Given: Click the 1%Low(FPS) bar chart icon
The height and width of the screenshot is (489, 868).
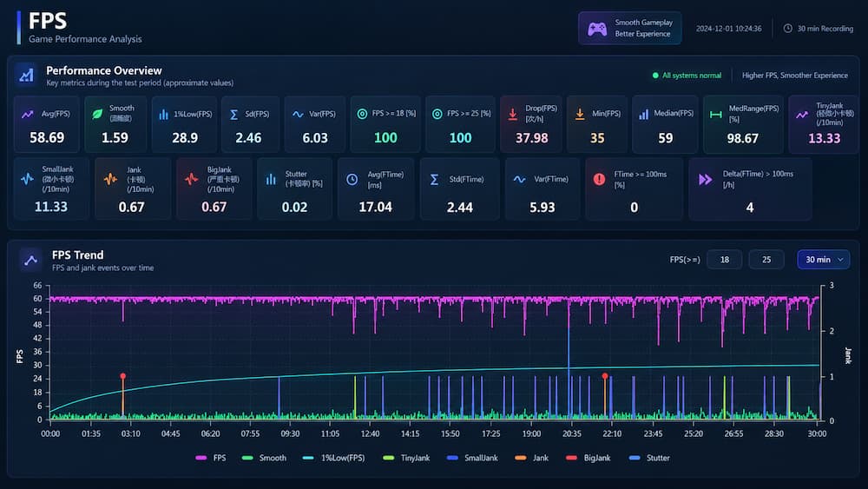Looking at the screenshot, I should (163, 115).
